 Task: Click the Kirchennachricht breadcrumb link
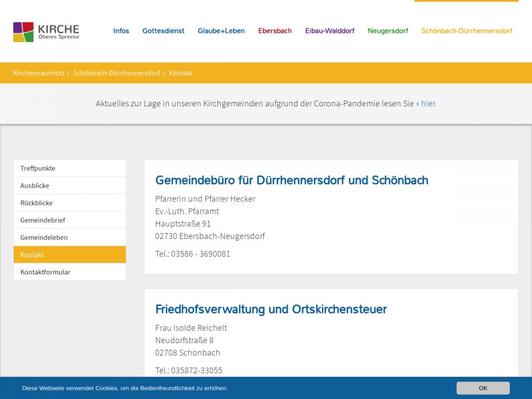click(x=39, y=73)
